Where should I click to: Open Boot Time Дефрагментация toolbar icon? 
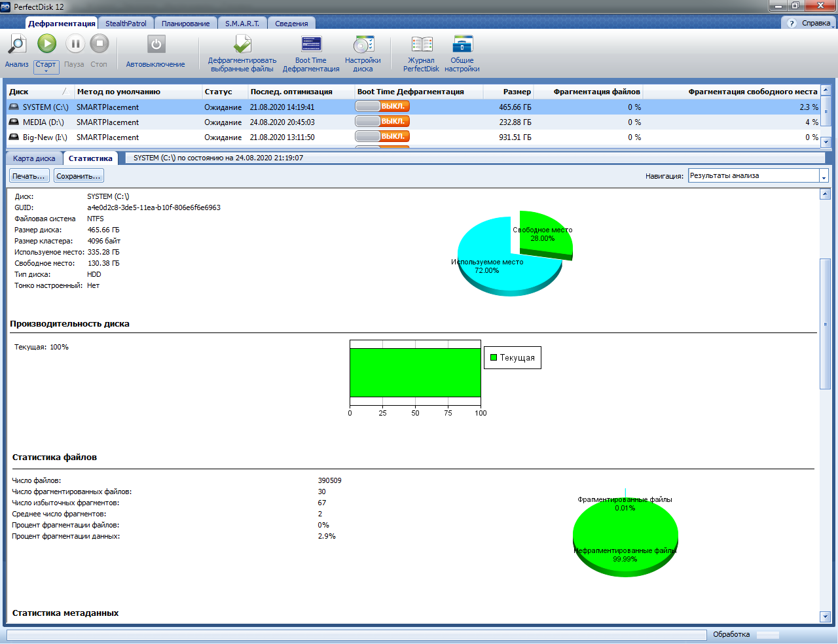click(x=311, y=45)
